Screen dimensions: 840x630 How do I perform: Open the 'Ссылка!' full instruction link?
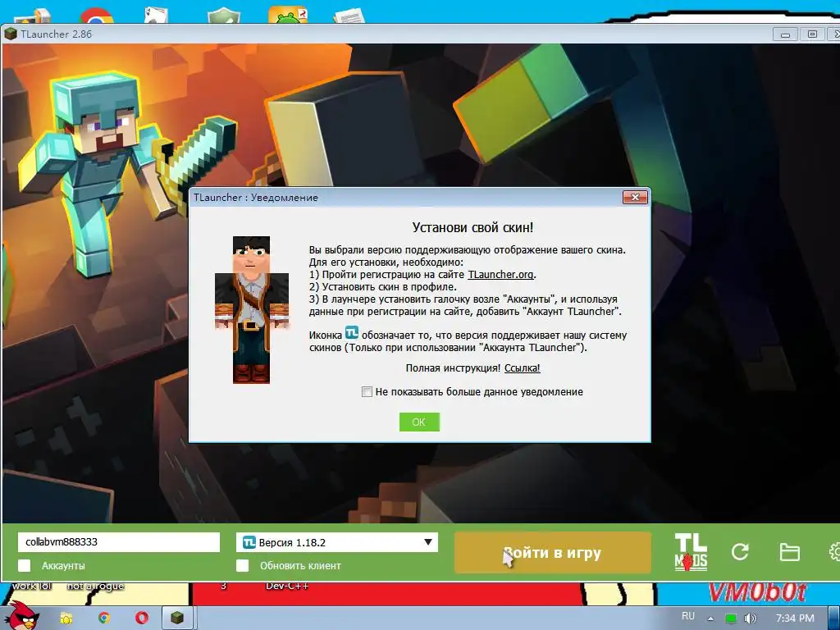point(523,368)
